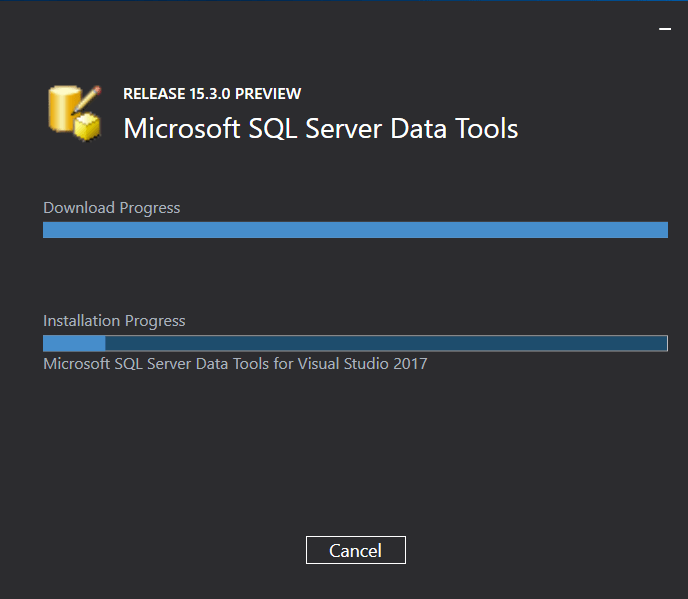Click the Installation Progress label
The width and height of the screenshot is (688, 599).
pos(114,321)
